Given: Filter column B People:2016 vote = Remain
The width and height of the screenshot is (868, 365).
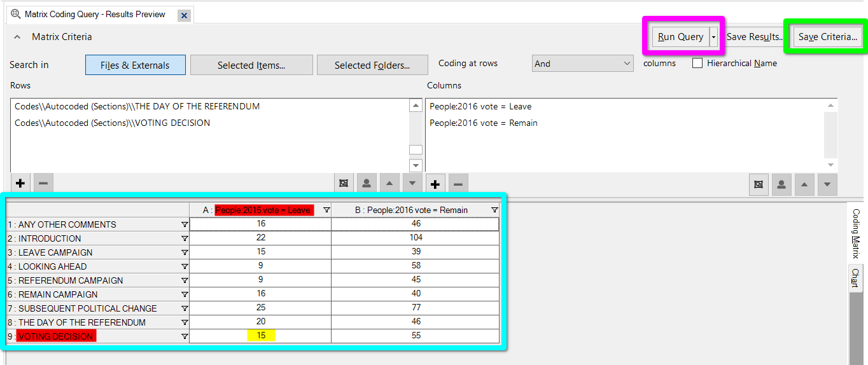Looking at the screenshot, I should tap(494, 210).
